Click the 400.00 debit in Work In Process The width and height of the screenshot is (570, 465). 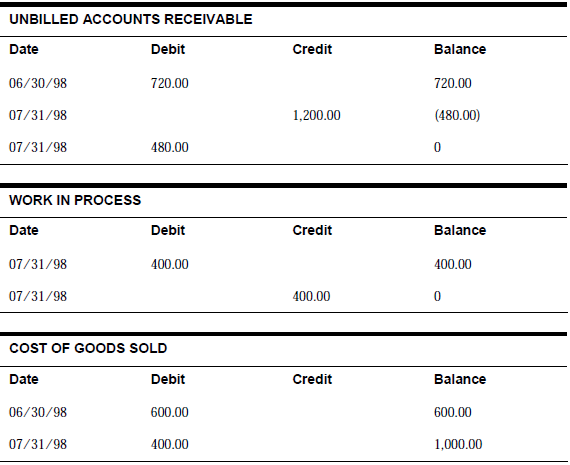click(x=170, y=264)
